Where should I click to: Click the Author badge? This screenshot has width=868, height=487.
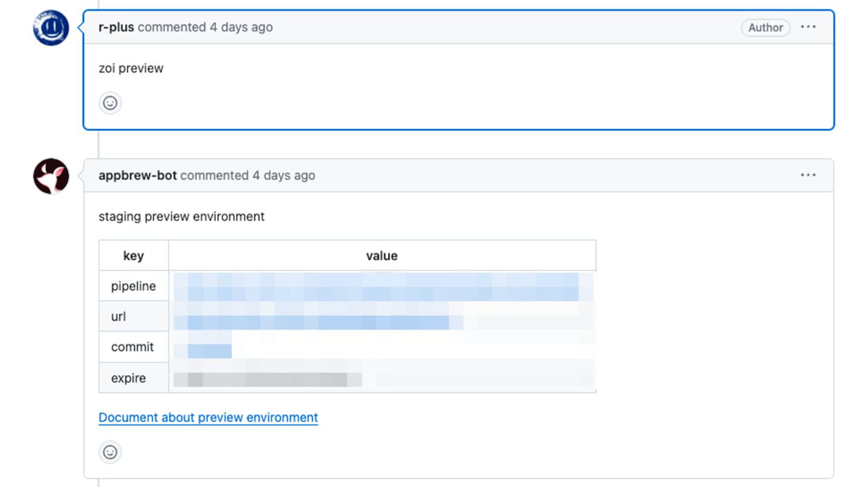(766, 28)
